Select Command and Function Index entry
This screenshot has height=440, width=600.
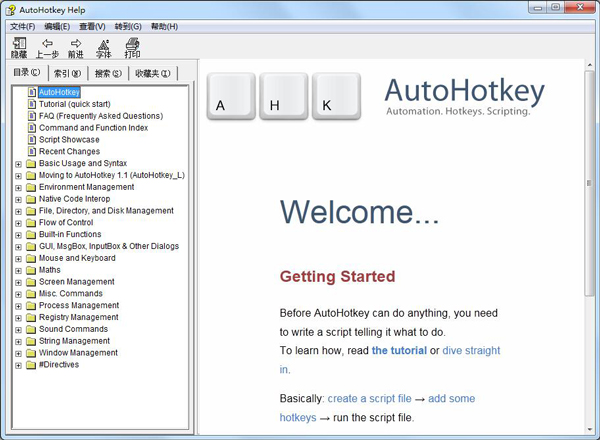pyautogui.click(x=93, y=128)
